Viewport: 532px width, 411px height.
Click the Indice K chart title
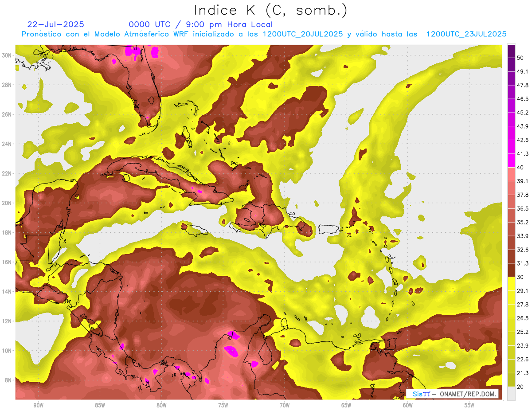click(271, 10)
